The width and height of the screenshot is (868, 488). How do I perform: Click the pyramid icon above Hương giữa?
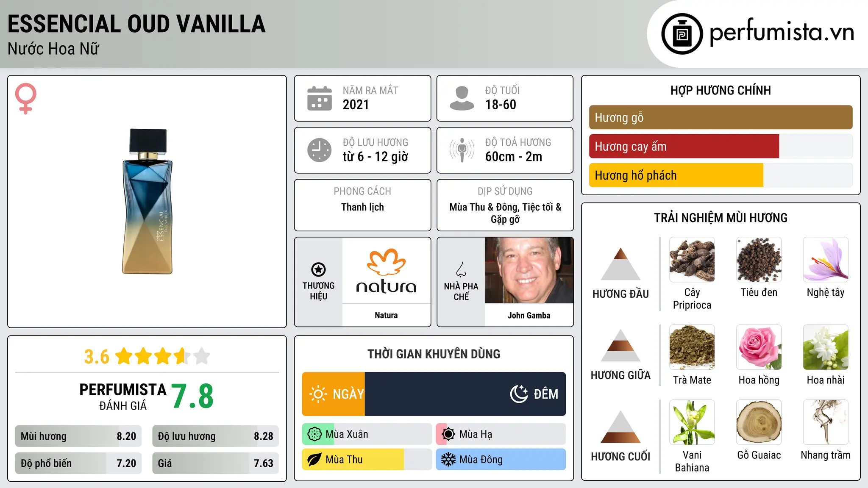(x=620, y=345)
